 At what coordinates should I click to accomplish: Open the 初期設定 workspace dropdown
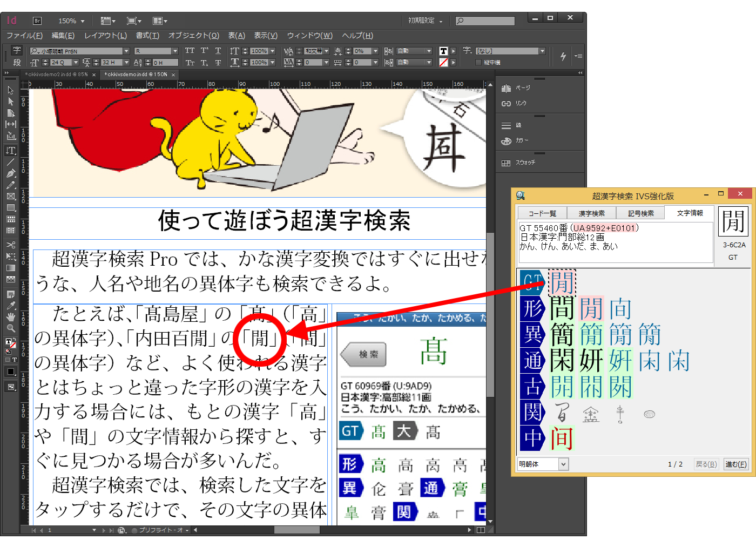coord(426,21)
